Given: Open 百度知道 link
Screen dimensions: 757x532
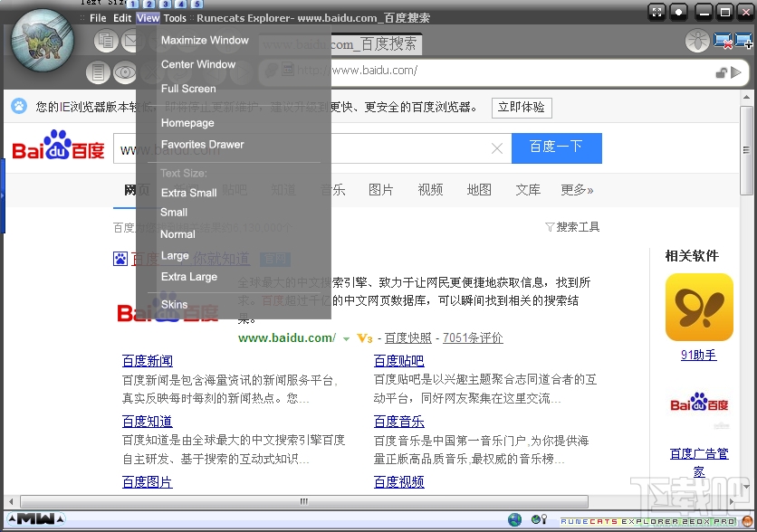Looking at the screenshot, I should (148, 422).
